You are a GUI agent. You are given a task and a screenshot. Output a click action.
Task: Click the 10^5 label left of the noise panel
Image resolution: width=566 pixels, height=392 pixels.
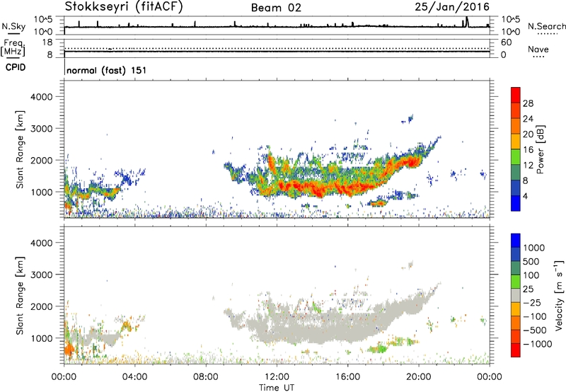(x=43, y=20)
